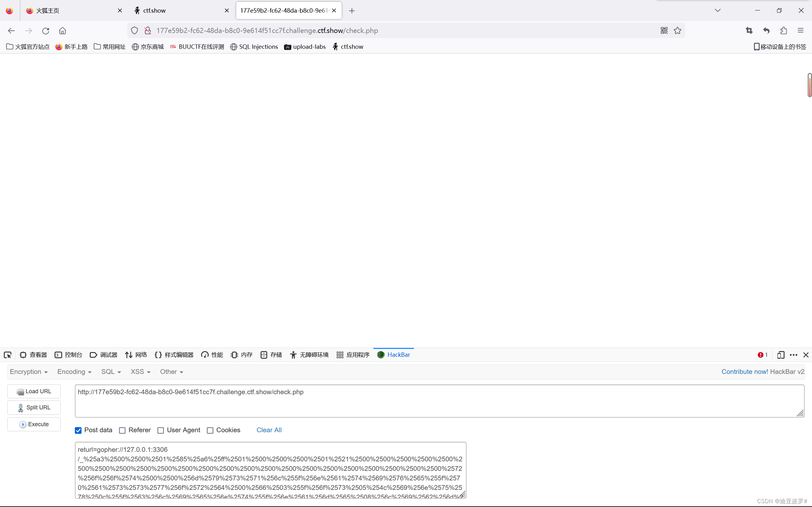Open the Other dropdown in HackBar
812x507 pixels.
tap(172, 371)
